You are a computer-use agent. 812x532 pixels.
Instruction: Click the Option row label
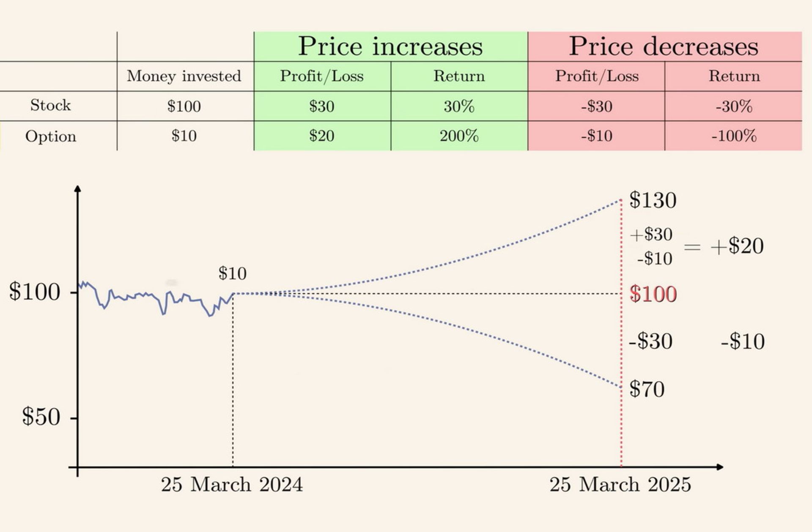[51, 136]
